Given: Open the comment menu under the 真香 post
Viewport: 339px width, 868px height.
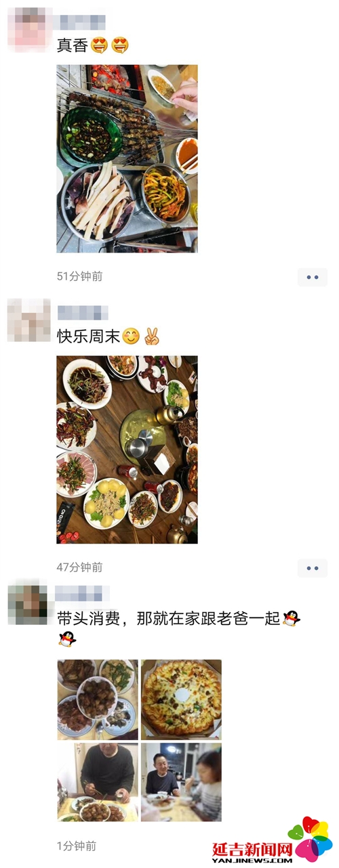Looking at the screenshot, I should coord(312,277).
